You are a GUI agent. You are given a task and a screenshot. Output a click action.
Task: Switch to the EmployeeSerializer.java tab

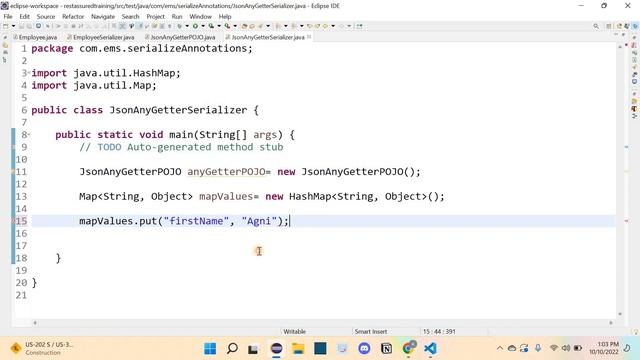[101, 37]
